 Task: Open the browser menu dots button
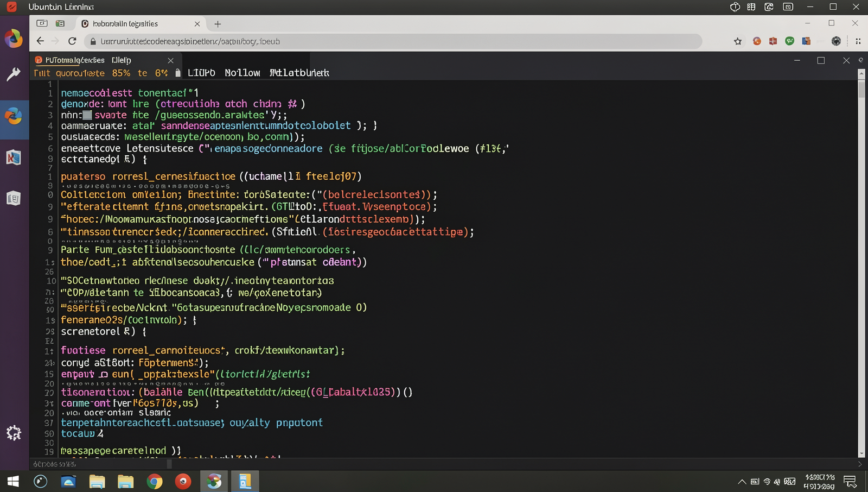pos(858,41)
